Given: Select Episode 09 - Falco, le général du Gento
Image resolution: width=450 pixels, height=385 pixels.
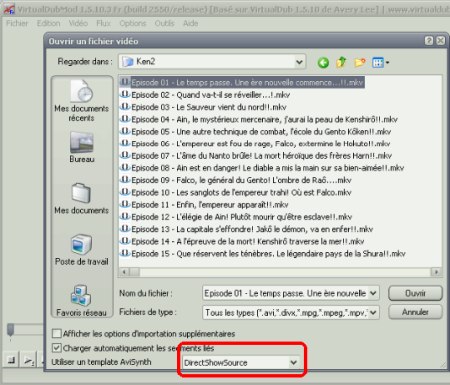Looking at the screenshot, I should [236, 180].
